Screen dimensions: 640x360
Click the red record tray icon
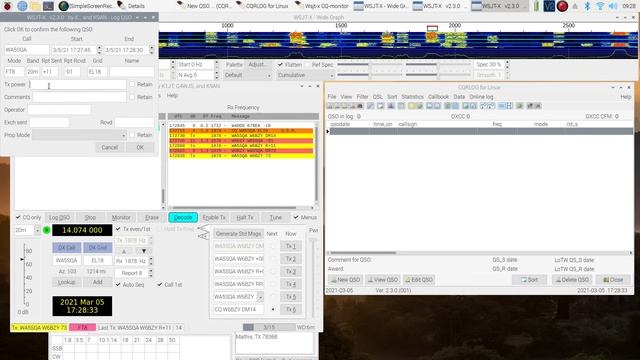(x=562, y=6)
